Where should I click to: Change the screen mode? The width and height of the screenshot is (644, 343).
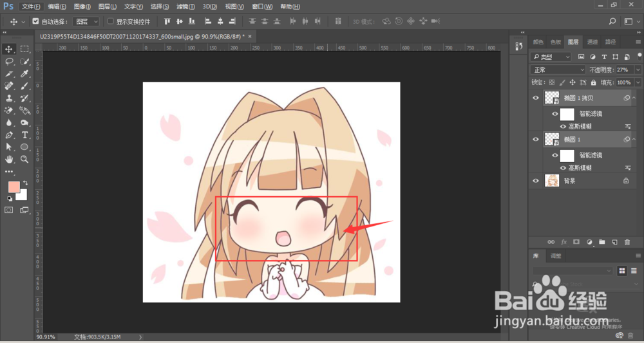coord(24,210)
